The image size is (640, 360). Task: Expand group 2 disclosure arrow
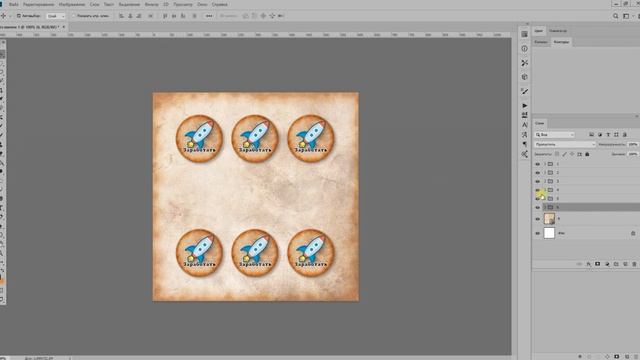pyautogui.click(x=544, y=173)
